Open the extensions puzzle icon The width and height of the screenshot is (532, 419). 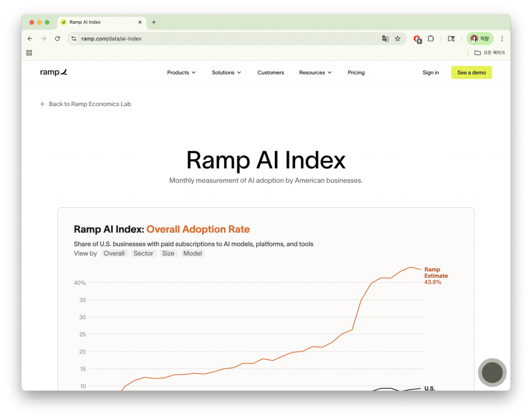click(431, 38)
